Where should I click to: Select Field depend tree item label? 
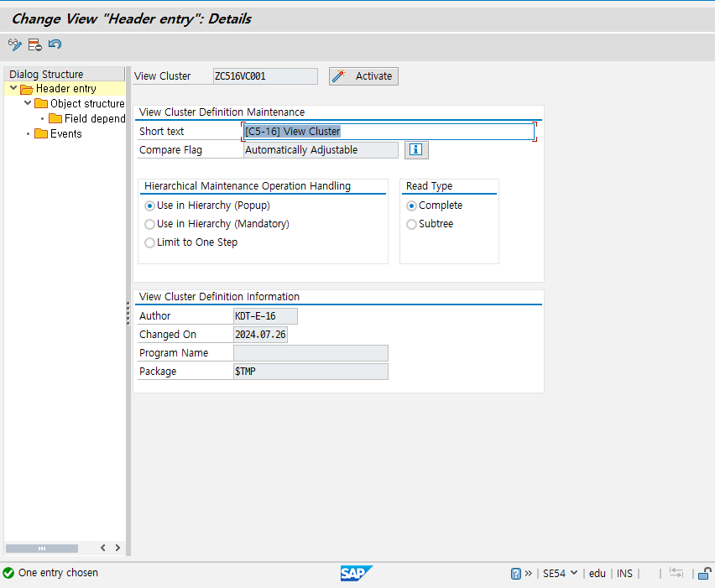95,118
